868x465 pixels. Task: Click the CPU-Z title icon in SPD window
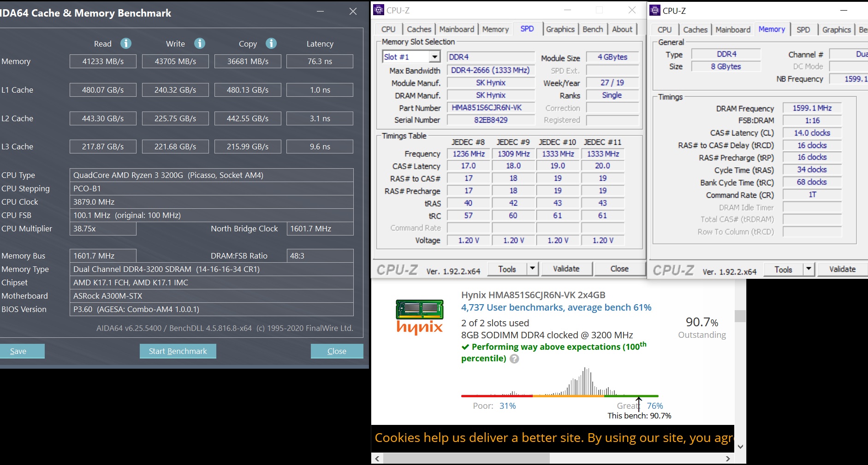tap(379, 10)
